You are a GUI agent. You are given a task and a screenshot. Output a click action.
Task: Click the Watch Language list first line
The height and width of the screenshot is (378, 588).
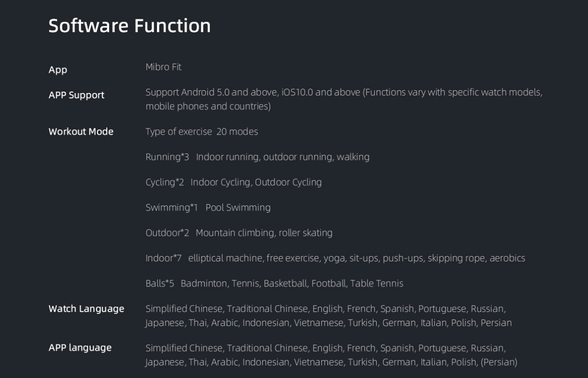click(x=326, y=309)
